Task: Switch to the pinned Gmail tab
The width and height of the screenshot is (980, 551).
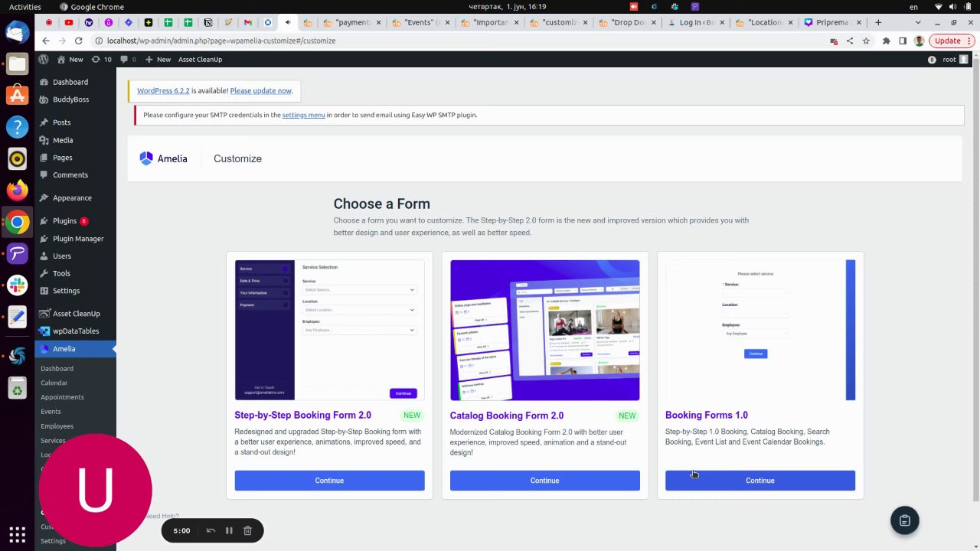Action: pos(247,22)
